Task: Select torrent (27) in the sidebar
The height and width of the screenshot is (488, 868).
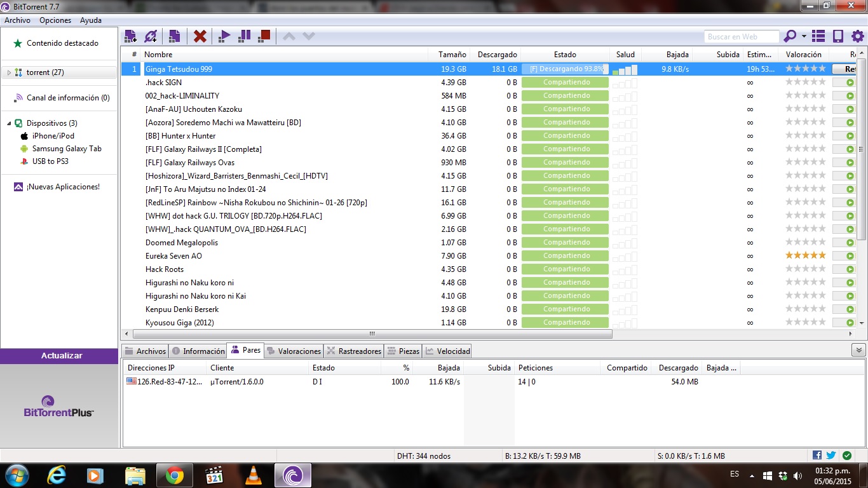Action: tap(45, 72)
